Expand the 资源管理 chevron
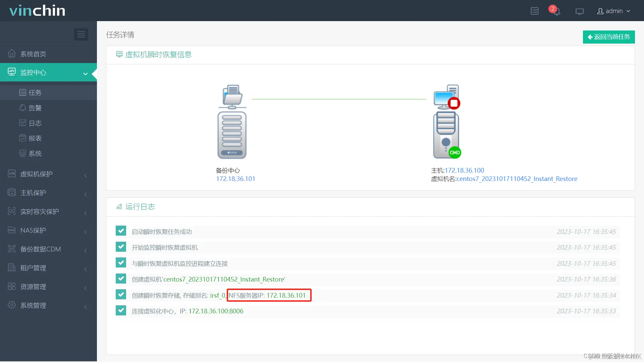 pyautogui.click(x=86, y=288)
